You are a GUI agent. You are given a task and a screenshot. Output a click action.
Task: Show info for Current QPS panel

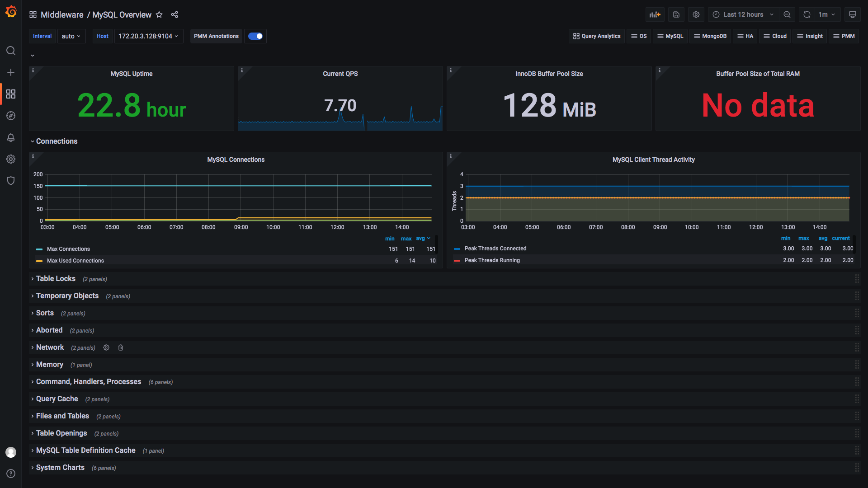(241, 70)
